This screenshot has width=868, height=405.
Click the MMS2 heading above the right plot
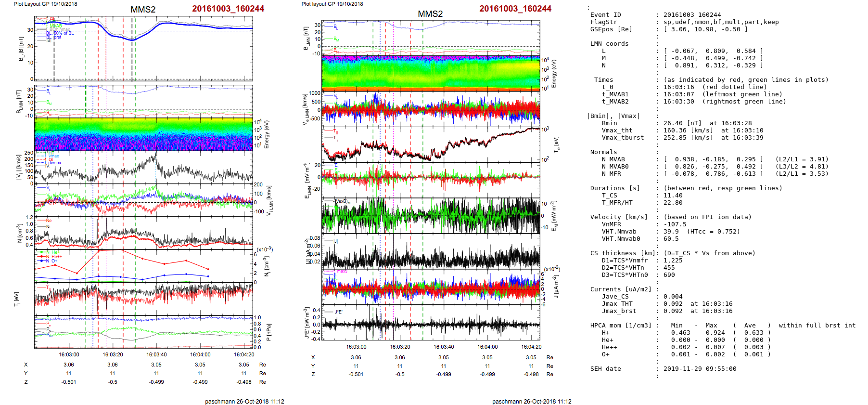pyautogui.click(x=430, y=14)
